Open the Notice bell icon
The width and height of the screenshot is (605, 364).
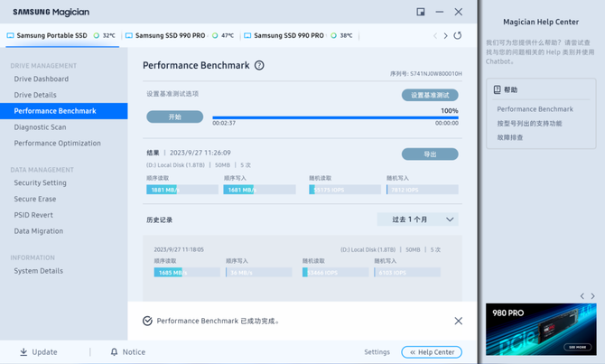click(114, 351)
